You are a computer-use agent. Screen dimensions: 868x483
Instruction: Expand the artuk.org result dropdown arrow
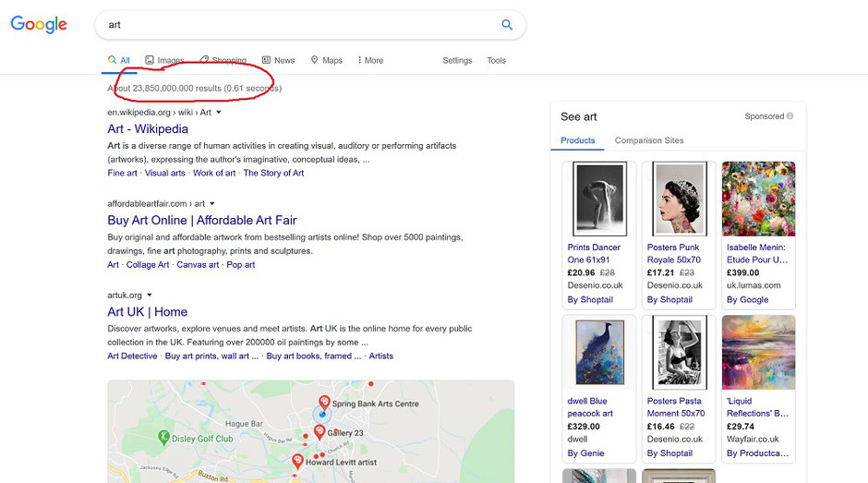(x=150, y=296)
